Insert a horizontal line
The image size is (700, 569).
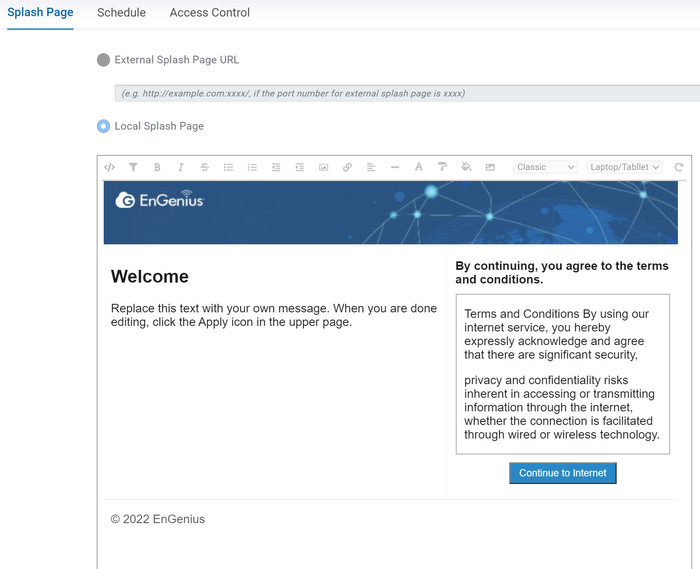tap(395, 167)
